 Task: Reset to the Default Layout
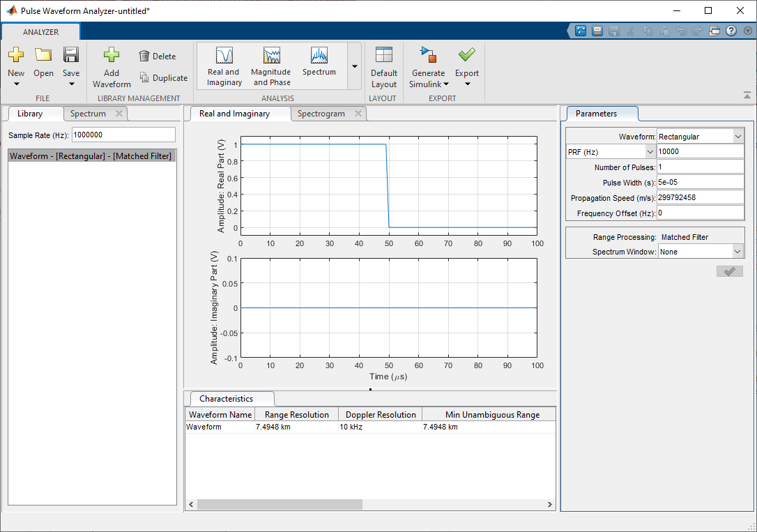384,66
